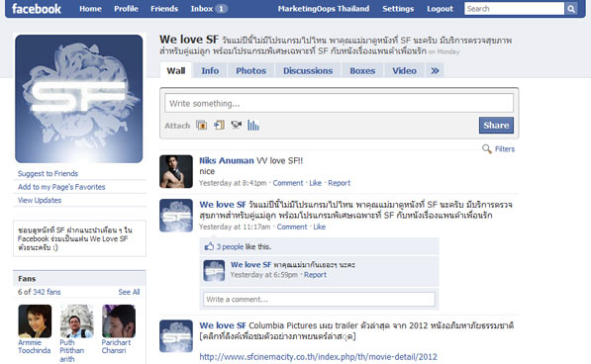Click the facebook logo

click(x=37, y=9)
